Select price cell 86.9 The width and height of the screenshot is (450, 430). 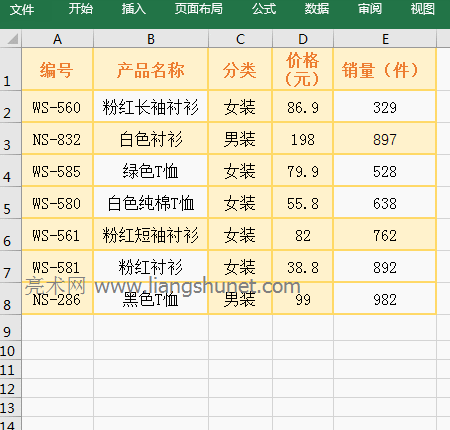coord(303,107)
